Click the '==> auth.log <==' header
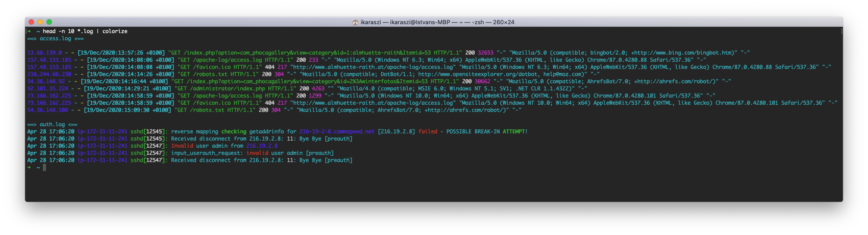Screen dimensions: 868x235 pyautogui.click(x=52, y=124)
